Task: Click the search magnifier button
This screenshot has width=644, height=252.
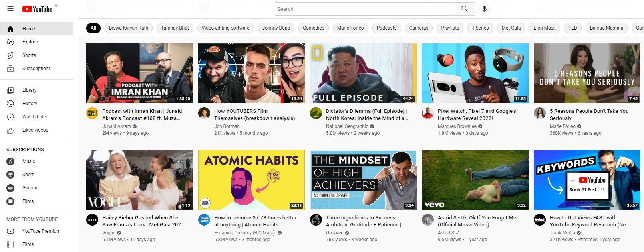Action: click(464, 9)
